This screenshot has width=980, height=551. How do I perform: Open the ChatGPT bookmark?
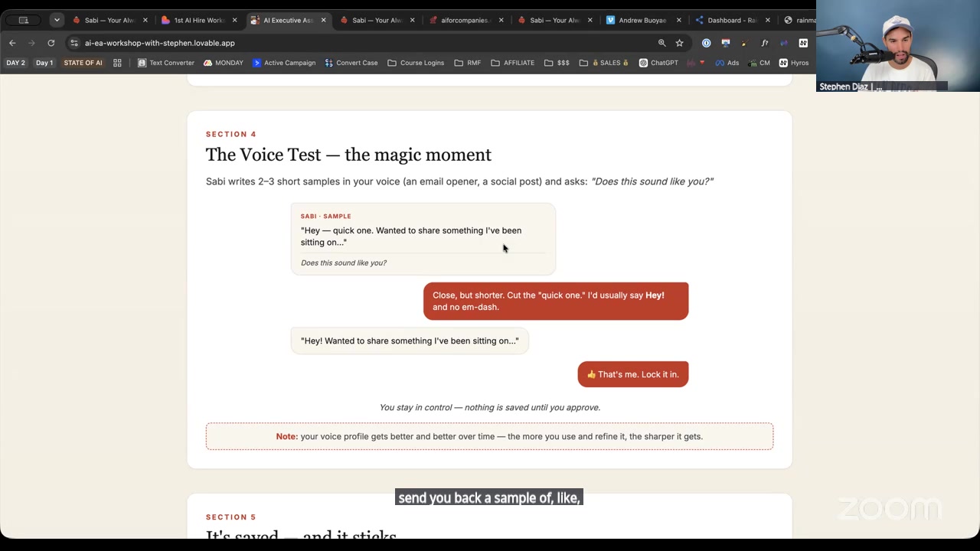point(658,63)
